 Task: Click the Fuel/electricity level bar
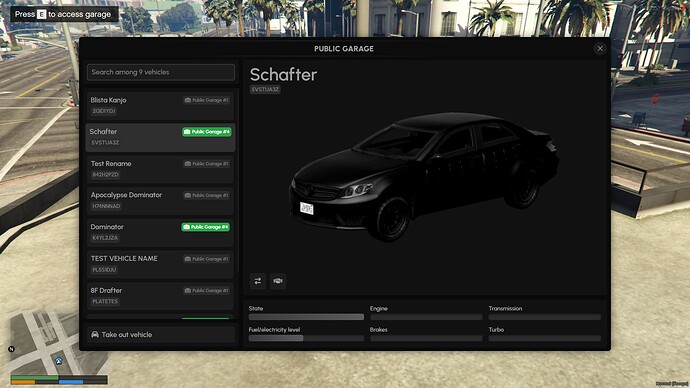point(306,338)
